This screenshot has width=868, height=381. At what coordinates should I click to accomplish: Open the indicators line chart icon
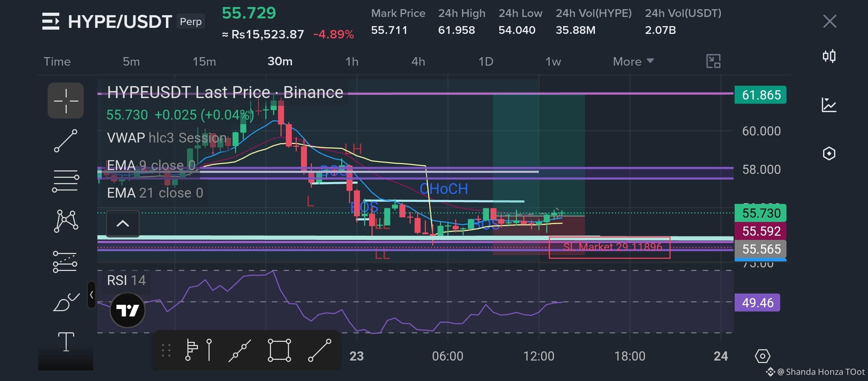(x=829, y=105)
